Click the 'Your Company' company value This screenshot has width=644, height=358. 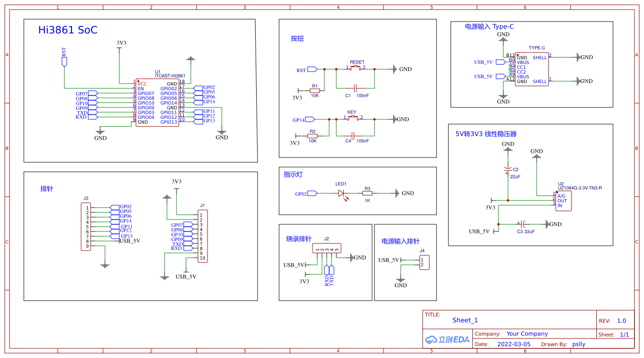pyautogui.click(x=527, y=334)
